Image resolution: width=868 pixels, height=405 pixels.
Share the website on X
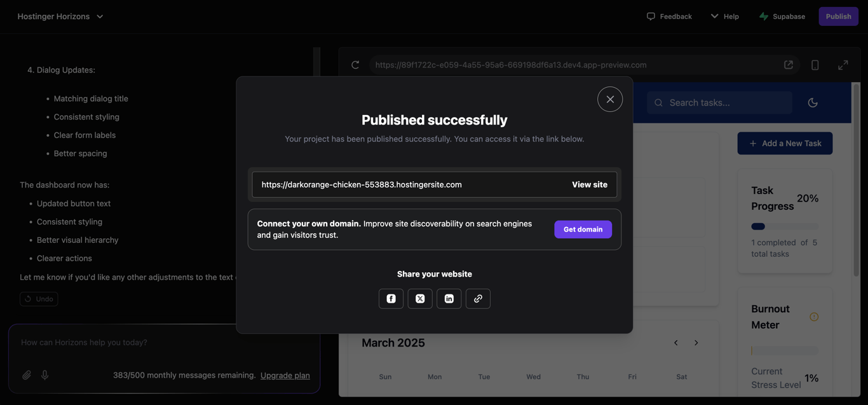pos(420,298)
